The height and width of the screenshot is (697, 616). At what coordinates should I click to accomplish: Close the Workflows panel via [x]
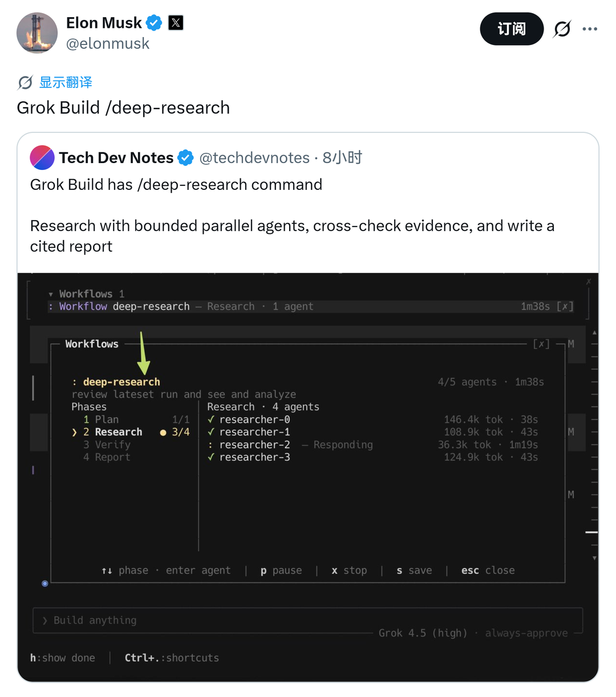pyautogui.click(x=541, y=344)
